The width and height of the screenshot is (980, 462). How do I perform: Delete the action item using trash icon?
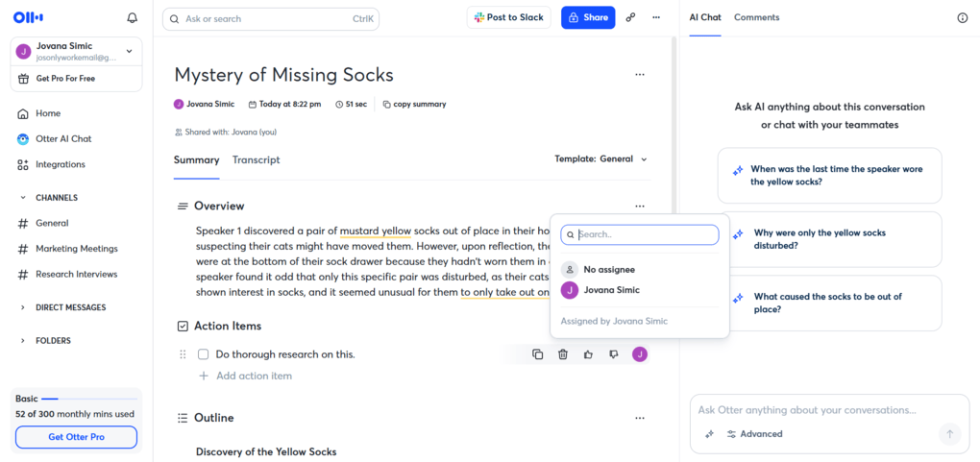pos(563,354)
